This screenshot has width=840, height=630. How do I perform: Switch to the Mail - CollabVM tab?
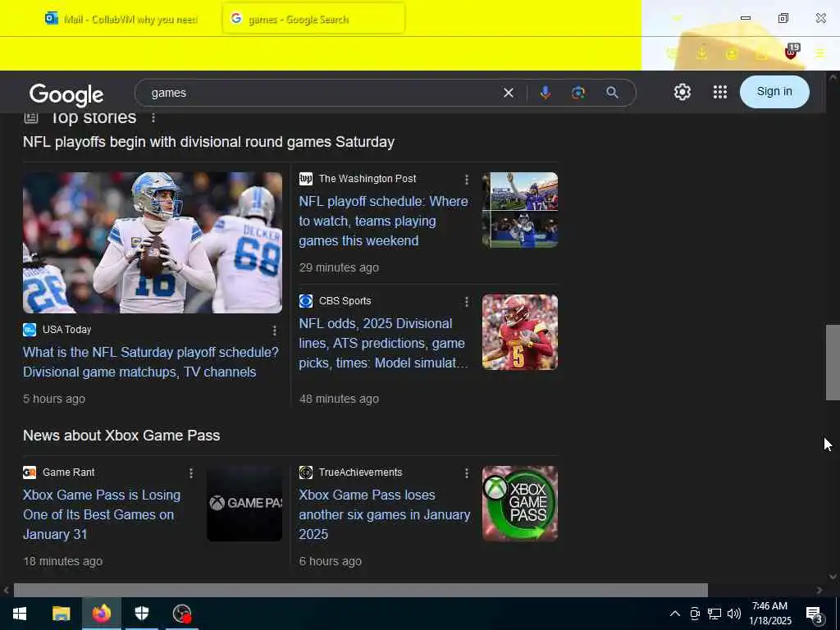pos(121,19)
